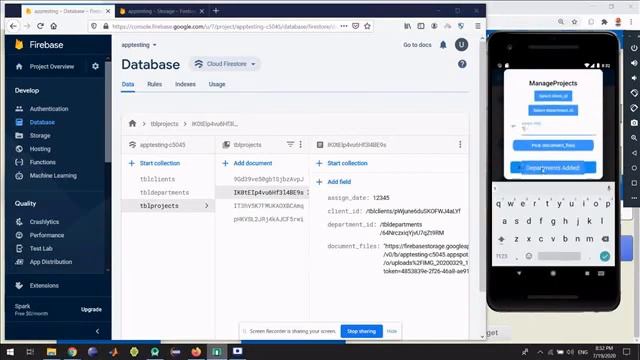The height and width of the screenshot is (360, 640).
Task: Open project settings gear icon
Action: tap(95, 66)
